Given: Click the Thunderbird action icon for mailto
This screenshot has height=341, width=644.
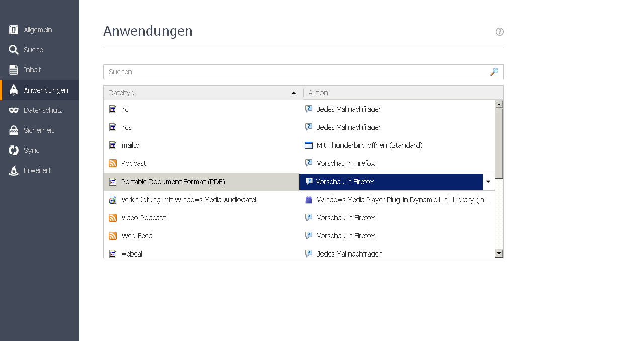Looking at the screenshot, I should click(309, 145).
